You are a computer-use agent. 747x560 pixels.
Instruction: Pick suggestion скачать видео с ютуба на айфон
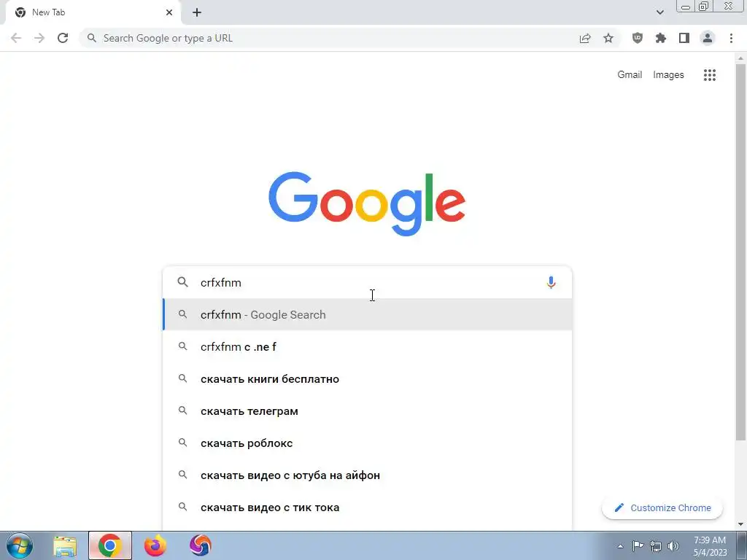pos(368,475)
